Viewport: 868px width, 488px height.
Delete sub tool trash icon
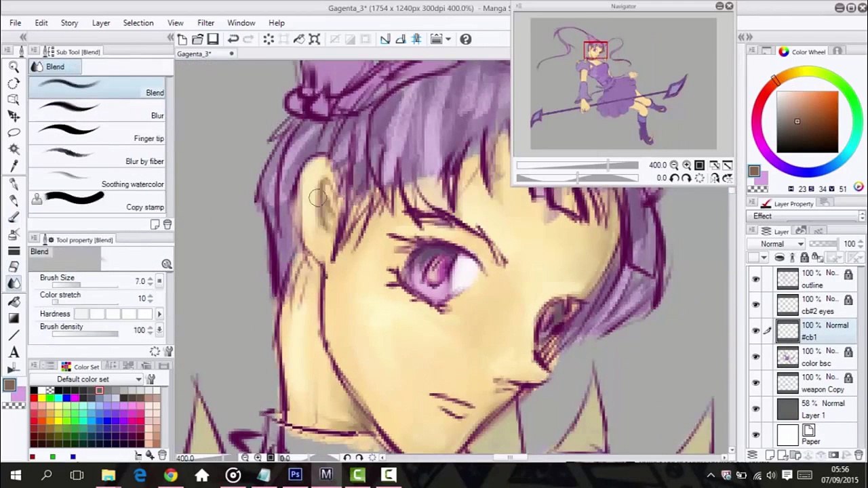167,224
